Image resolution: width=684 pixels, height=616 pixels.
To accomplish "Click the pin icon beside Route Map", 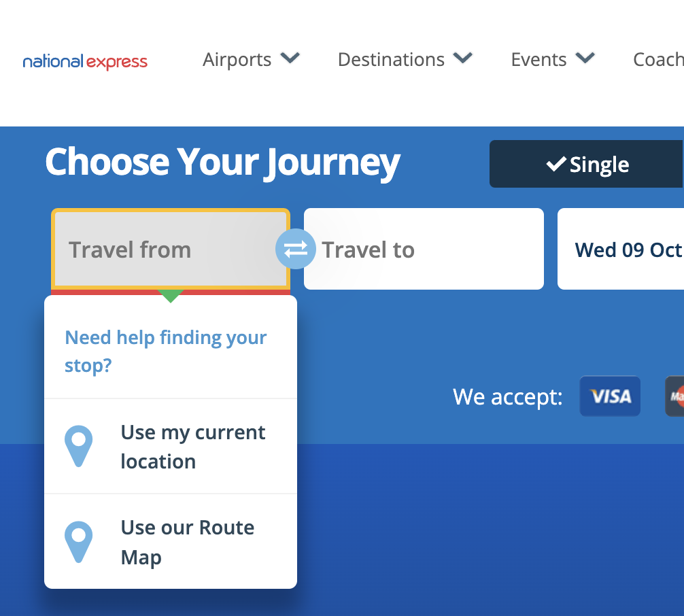I will click(x=78, y=542).
